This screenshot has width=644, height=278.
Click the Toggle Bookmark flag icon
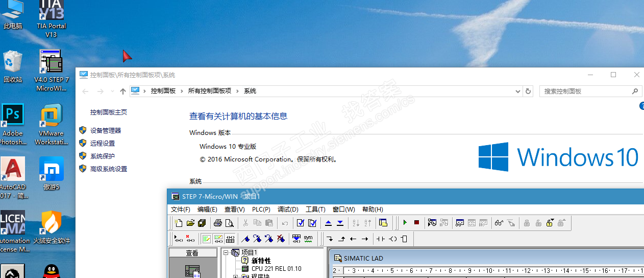coord(245,239)
